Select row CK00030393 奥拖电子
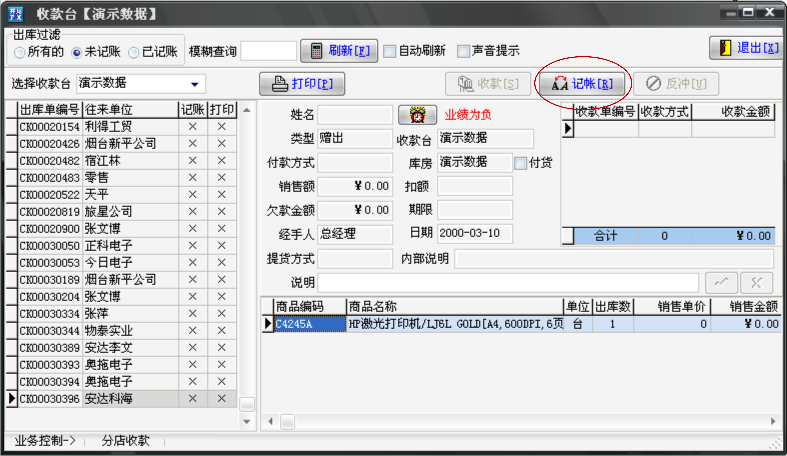Screen dimensions: 787x456 point(120,365)
